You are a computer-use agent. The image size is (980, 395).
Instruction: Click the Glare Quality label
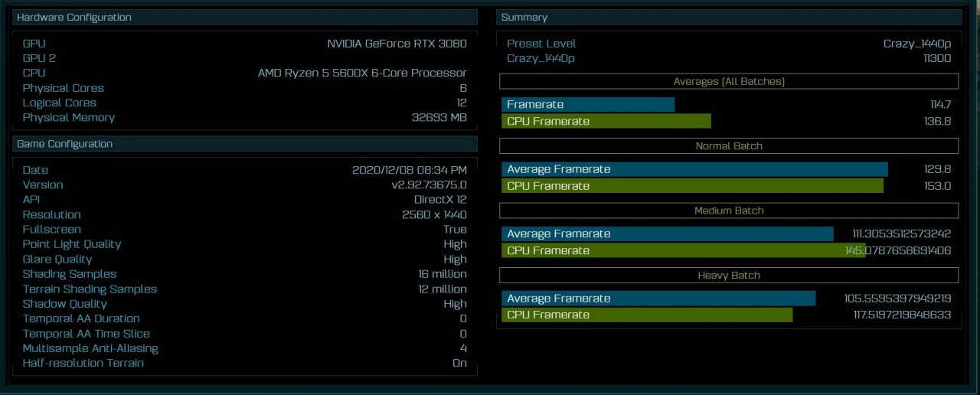coord(57,260)
